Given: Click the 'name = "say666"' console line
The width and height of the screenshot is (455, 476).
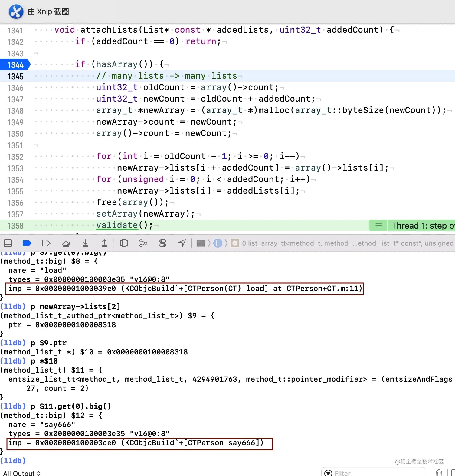Looking at the screenshot, I should pos(42,425).
